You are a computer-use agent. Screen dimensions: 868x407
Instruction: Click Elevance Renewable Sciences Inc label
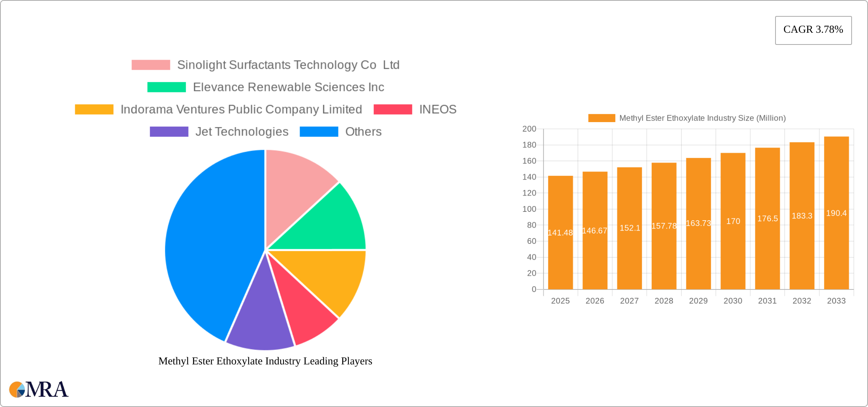(289, 87)
